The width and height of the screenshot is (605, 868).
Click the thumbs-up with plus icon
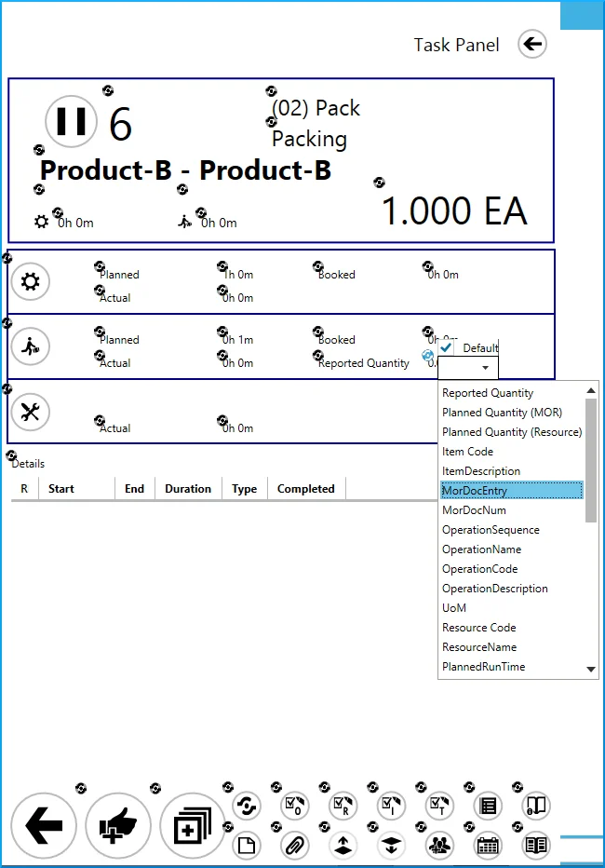coord(118,826)
